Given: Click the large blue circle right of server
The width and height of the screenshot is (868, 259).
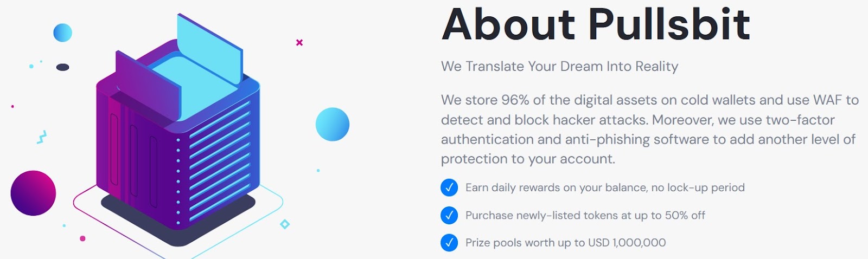Looking at the screenshot, I should point(333,124).
